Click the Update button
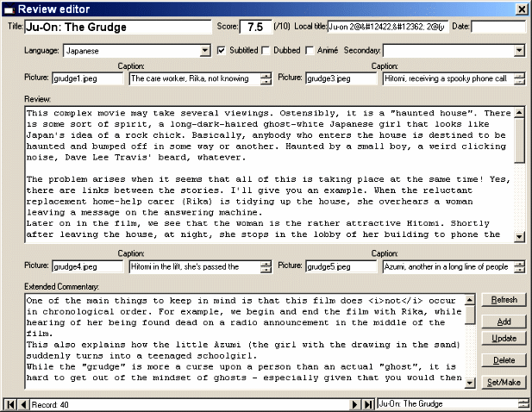Screen dimensions: 532x412 click(504, 339)
